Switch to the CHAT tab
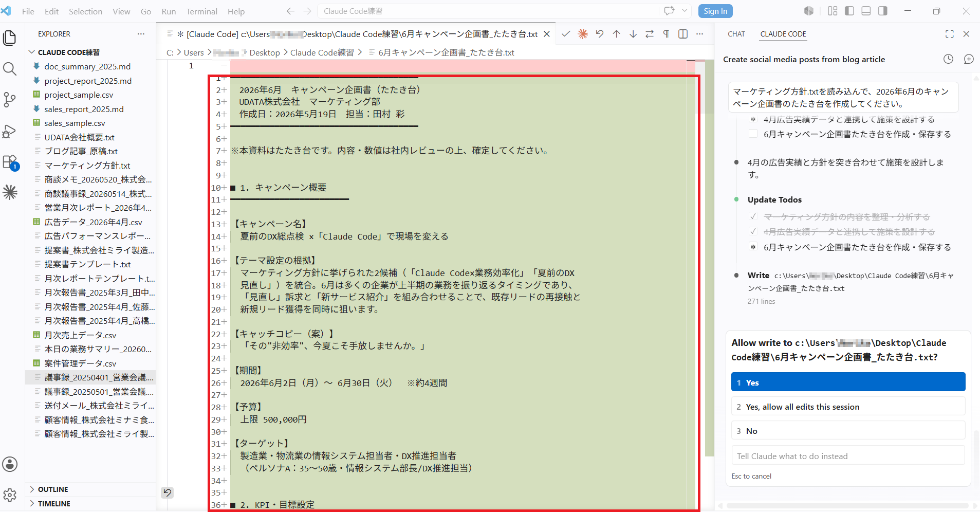The image size is (980, 512). (x=736, y=34)
